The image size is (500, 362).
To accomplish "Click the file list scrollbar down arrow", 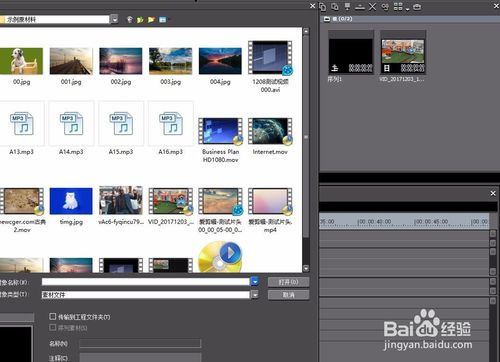I will (306, 268).
